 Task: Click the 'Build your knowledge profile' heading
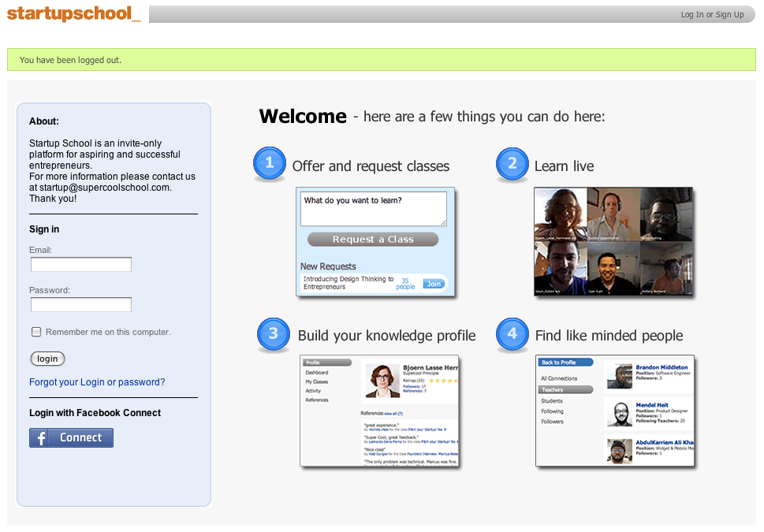(387, 336)
